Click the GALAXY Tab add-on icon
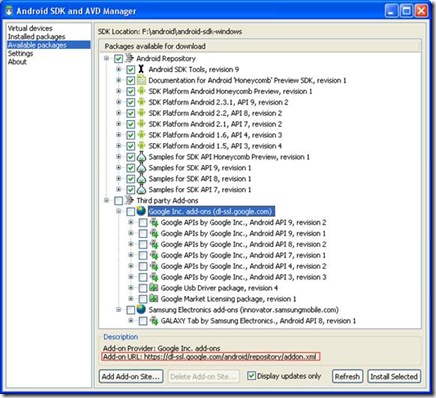Screen dimensions: 436x398 pos(154,321)
